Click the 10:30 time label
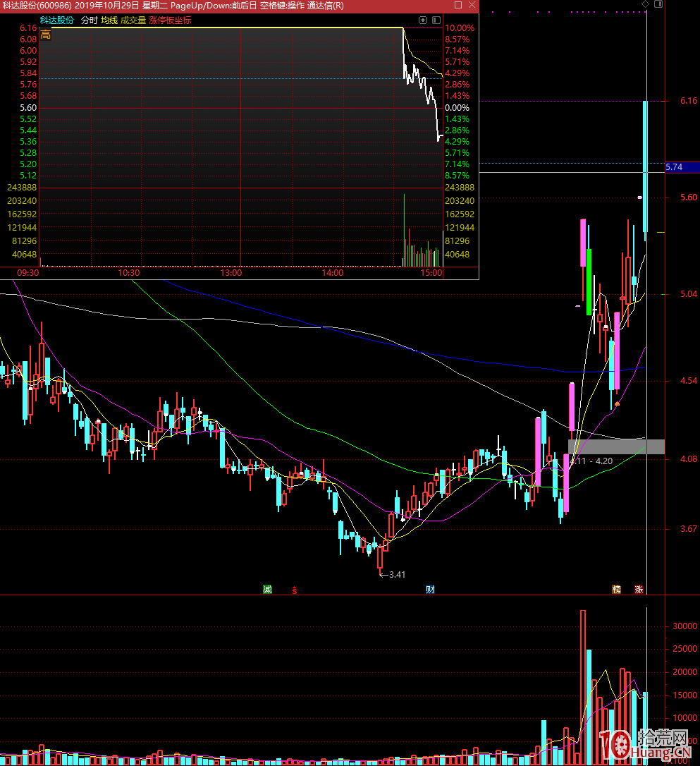The height and width of the screenshot is (766, 700). (129, 272)
